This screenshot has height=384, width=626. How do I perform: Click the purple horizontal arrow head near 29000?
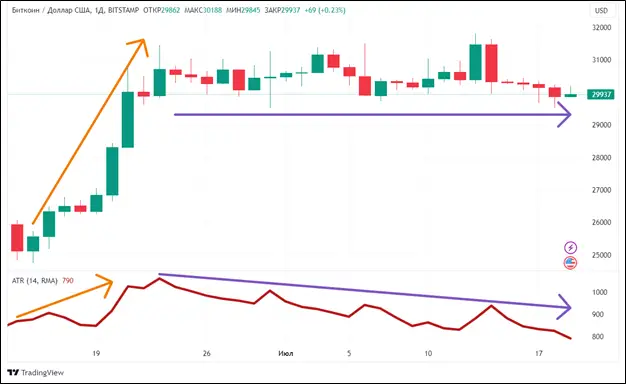[565, 115]
